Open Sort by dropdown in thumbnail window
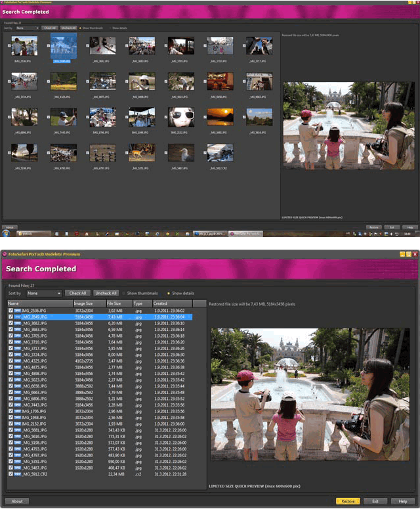This screenshot has height=509, width=420. (x=28, y=28)
